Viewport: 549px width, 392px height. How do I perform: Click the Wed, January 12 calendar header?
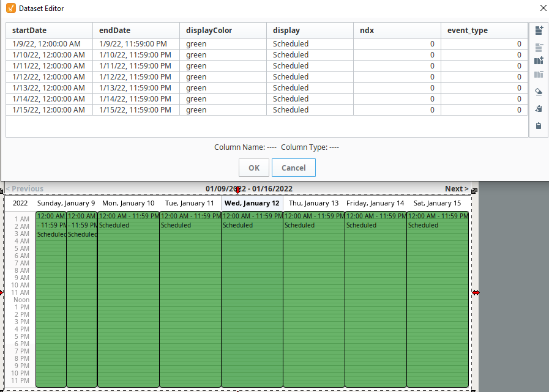click(x=252, y=203)
